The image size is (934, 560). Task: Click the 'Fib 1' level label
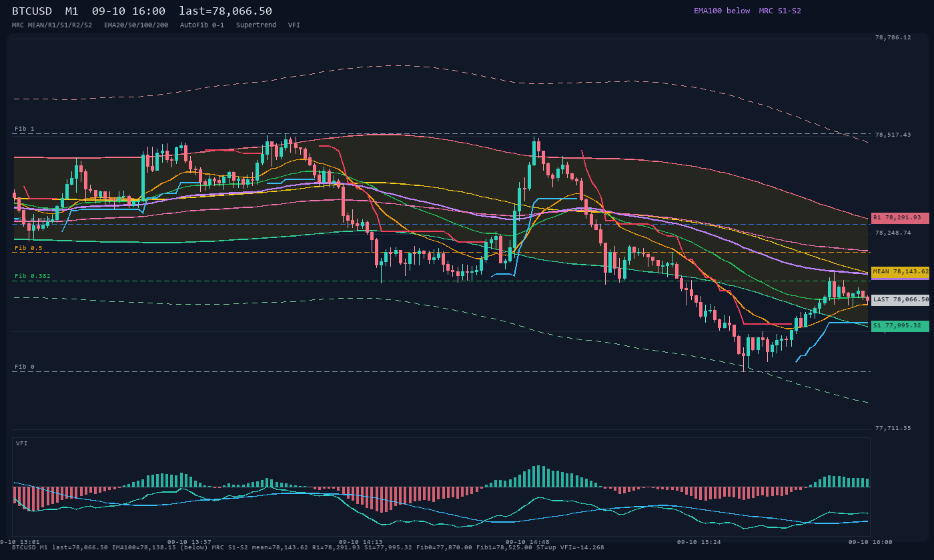click(x=25, y=129)
